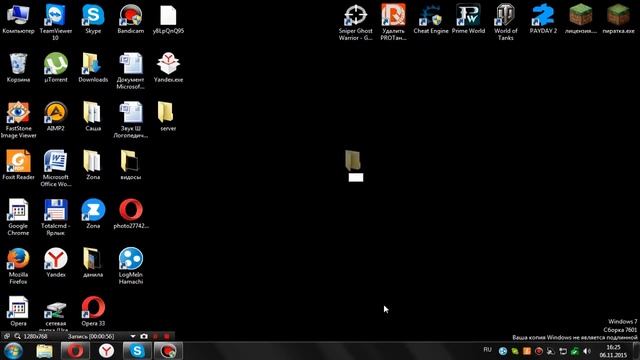
Task: Select the Документ Microsoft file icon
Action: pyautogui.click(x=131, y=71)
